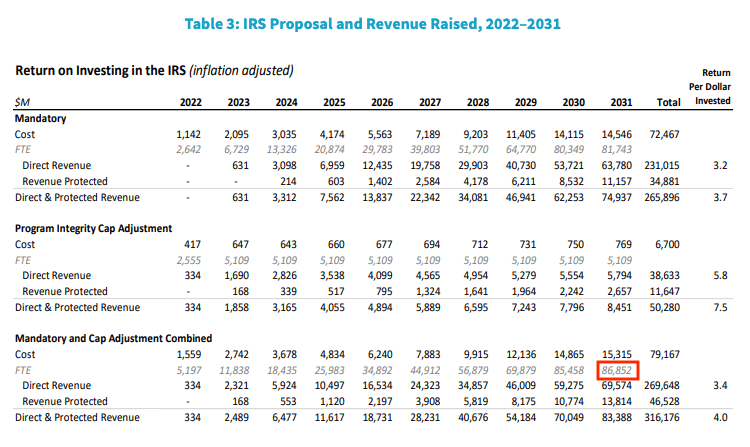Click the Combined FTE value "5,197"
Screen dimensions: 750x447
pos(188,371)
